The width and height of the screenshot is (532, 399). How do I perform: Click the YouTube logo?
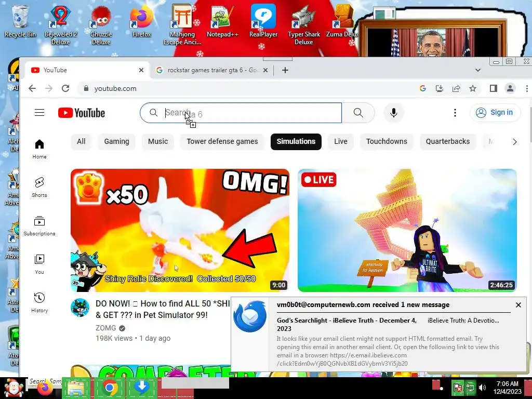pyautogui.click(x=82, y=113)
